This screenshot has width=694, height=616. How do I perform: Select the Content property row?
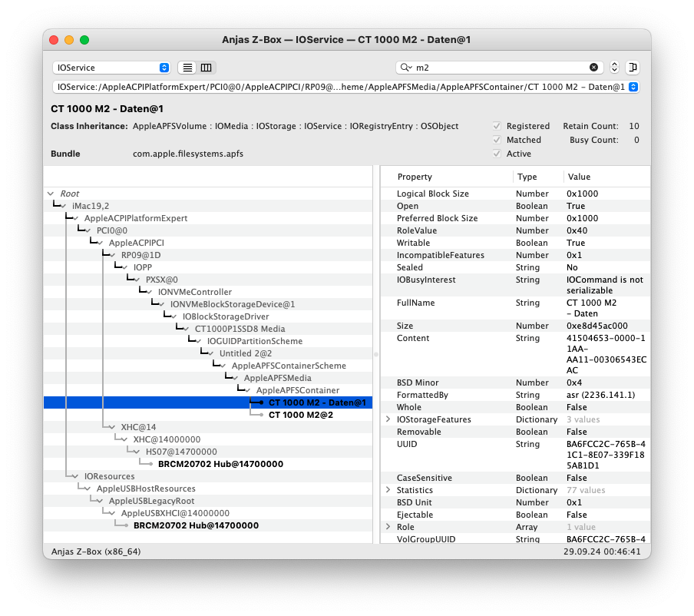coord(515,354)
